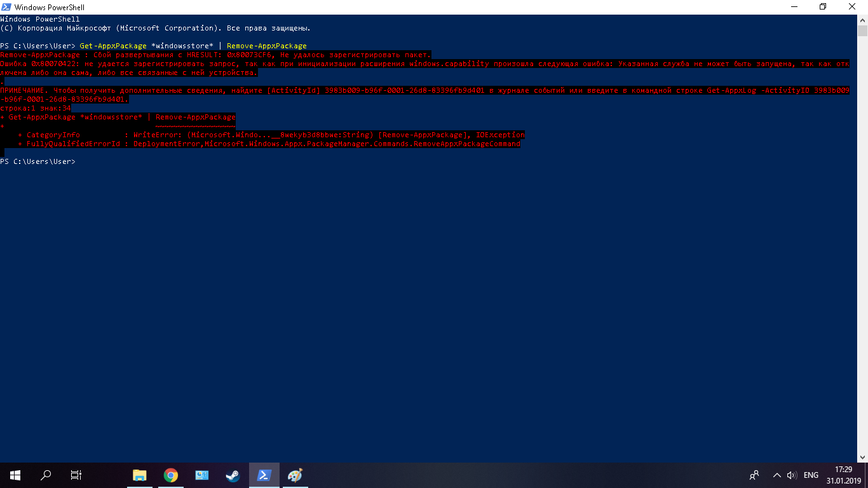Viewport: 868px width, 488px height.
Task: Switch to Google Chrome on the taskbar
Action: coord(170,475)
